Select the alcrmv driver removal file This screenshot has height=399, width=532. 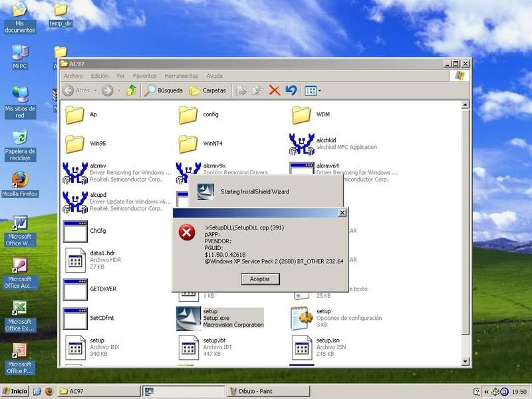pyautogui.click(x=117, y=173)
